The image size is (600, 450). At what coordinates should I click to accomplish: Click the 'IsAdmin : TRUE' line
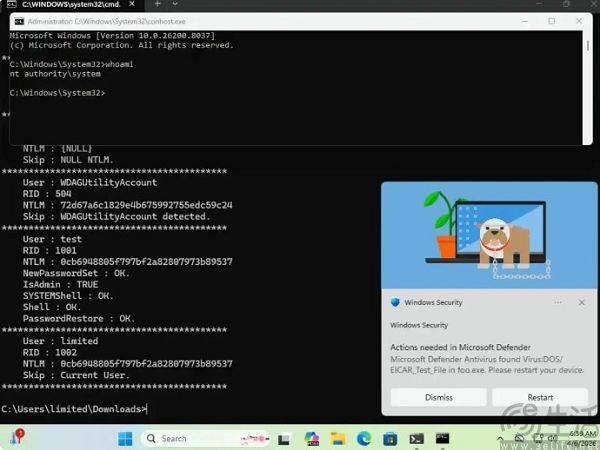[x=60, y=284]
